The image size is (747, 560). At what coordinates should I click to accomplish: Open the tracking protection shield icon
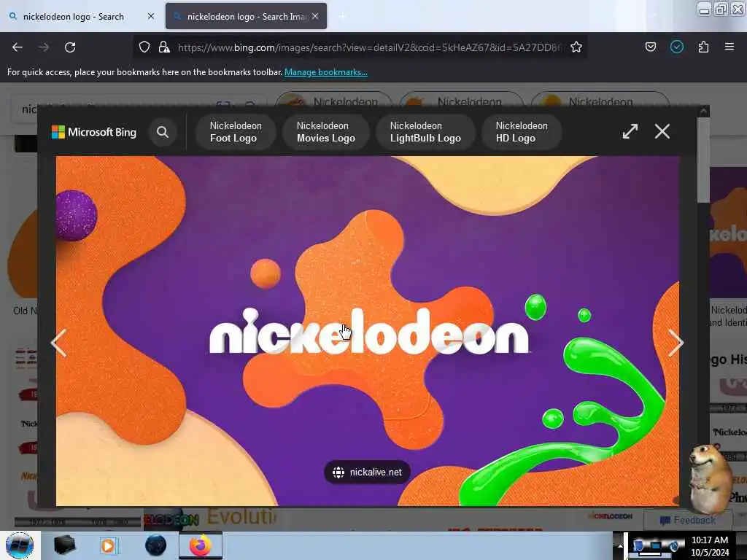pos(144,47)
